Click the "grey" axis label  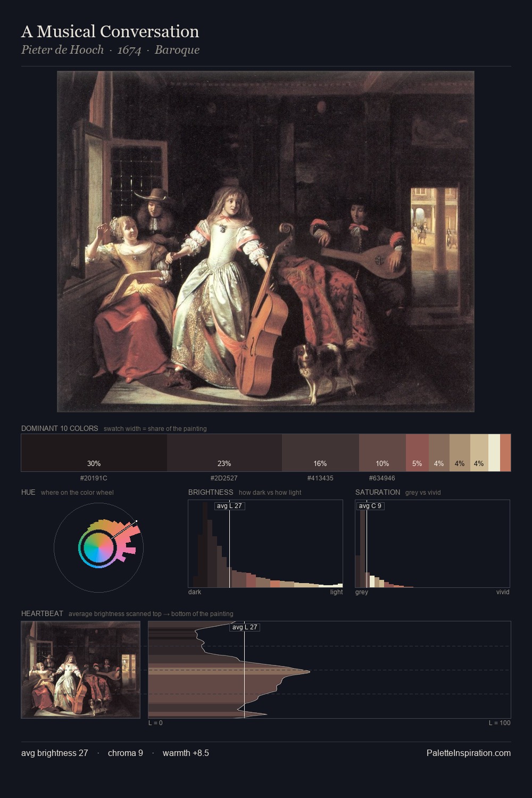click(x=362, y=592)
